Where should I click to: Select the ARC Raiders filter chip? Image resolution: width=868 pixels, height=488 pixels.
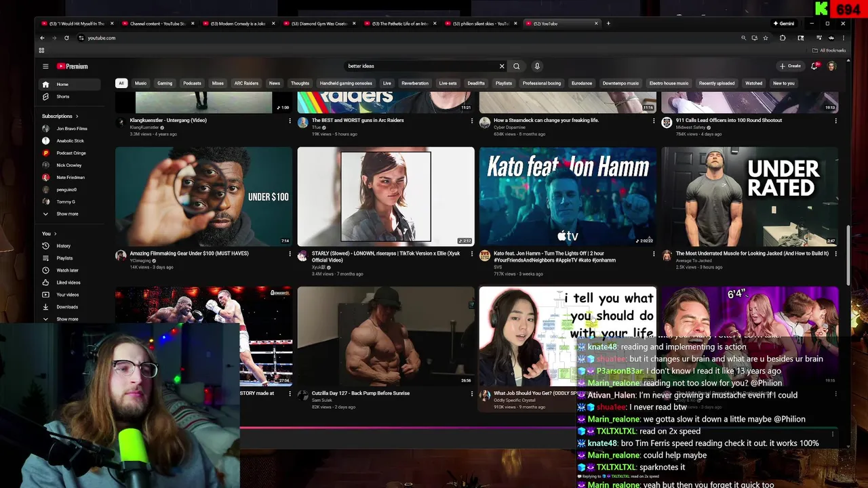pyautogui.click(x=246, y=83)
